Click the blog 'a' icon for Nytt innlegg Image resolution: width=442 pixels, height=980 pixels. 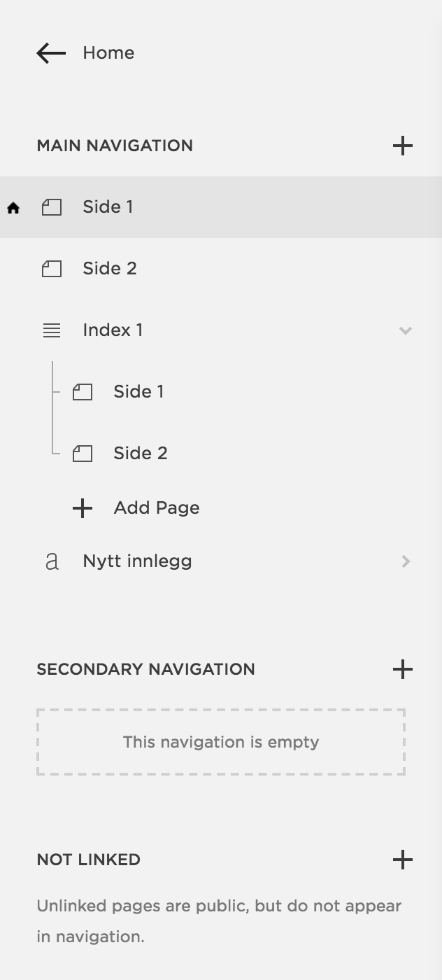[x=52, y=561]
